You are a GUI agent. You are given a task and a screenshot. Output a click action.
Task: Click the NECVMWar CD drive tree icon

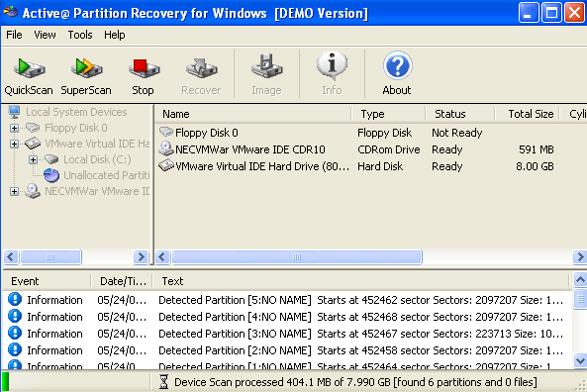point(33,191)
